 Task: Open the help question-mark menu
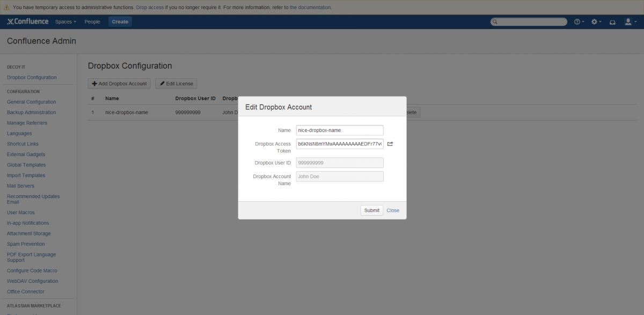click(x=579, y=21)
